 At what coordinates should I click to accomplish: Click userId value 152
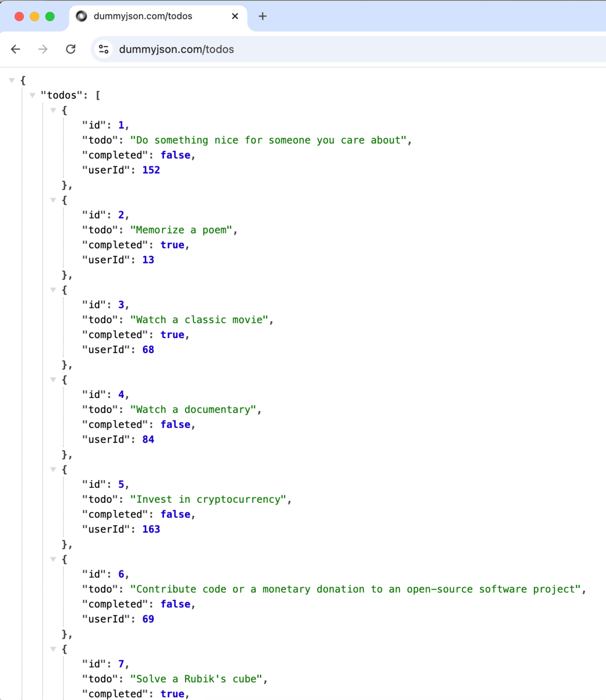coord(151,170)
